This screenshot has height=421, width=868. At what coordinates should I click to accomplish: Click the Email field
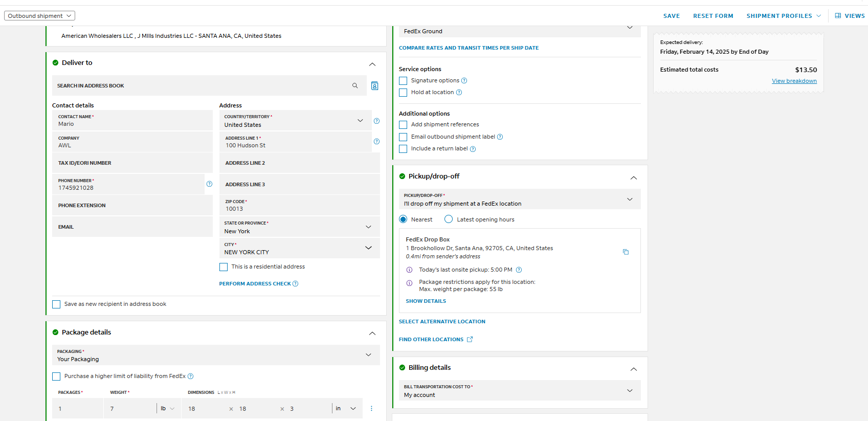tap(132, 227)
